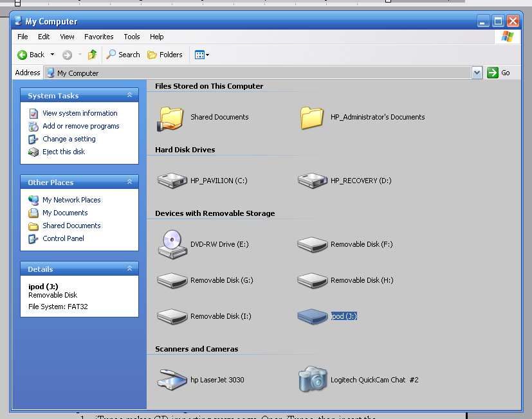
Task: Select the Logitech QuickCam Chat #2 icon
Action: tap(313, 379)
